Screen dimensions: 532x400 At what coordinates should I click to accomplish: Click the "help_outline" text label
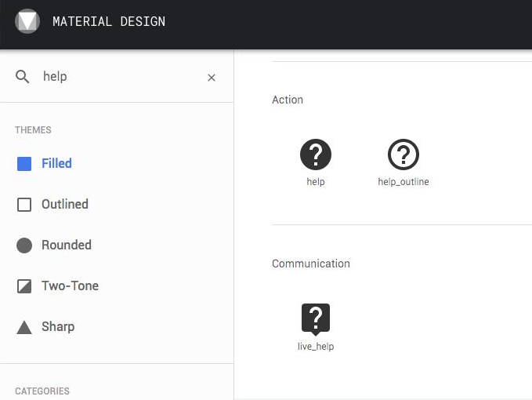coord(404,182)
